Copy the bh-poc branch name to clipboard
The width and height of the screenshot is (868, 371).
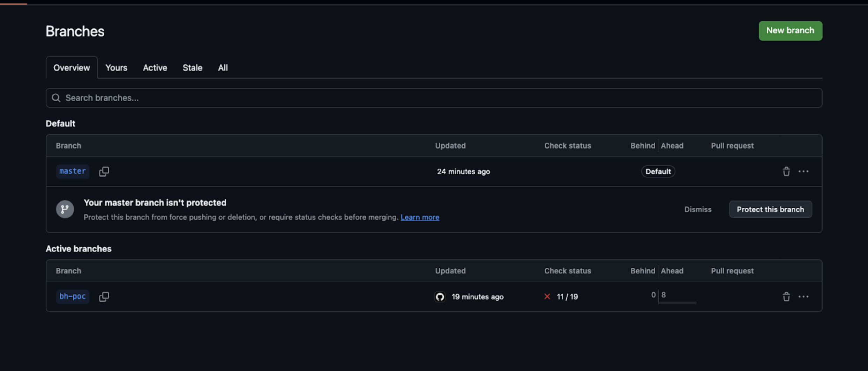104,297
